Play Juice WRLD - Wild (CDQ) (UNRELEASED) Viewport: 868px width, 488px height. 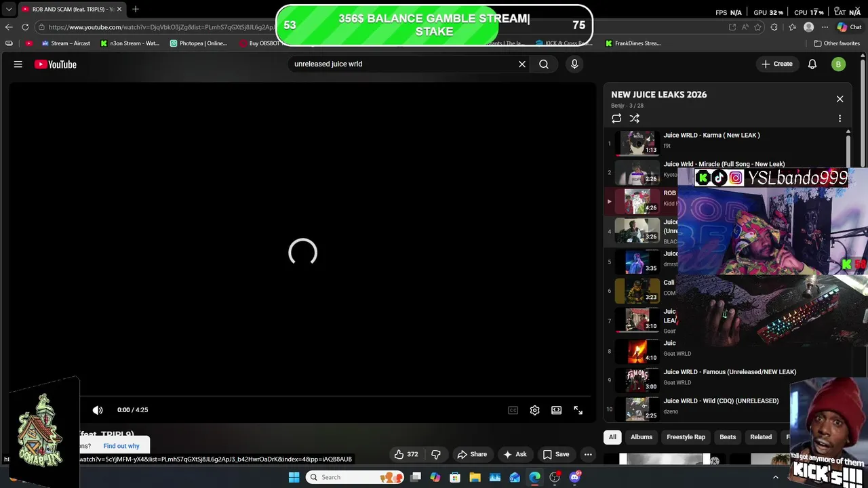click(x=721, y=401)
